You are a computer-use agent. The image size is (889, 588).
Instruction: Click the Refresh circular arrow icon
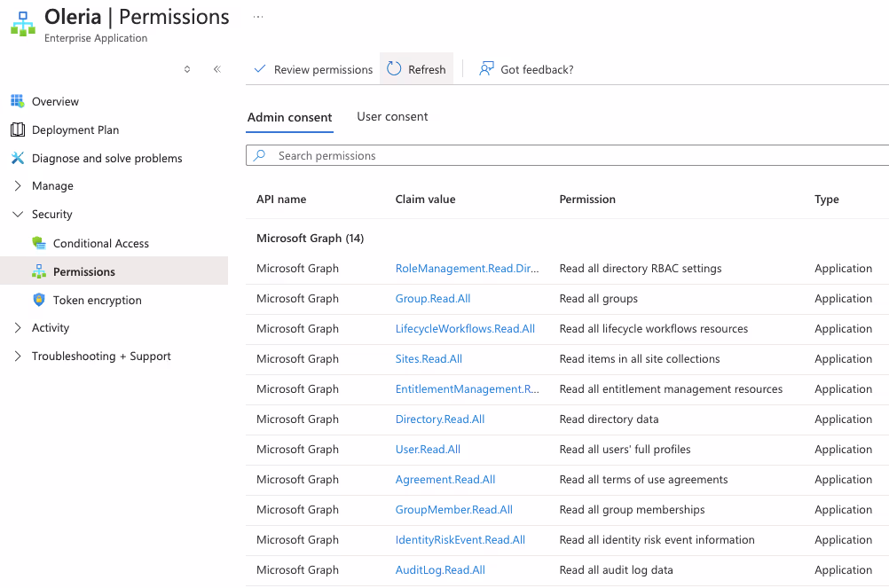click(x=394, y=69)
